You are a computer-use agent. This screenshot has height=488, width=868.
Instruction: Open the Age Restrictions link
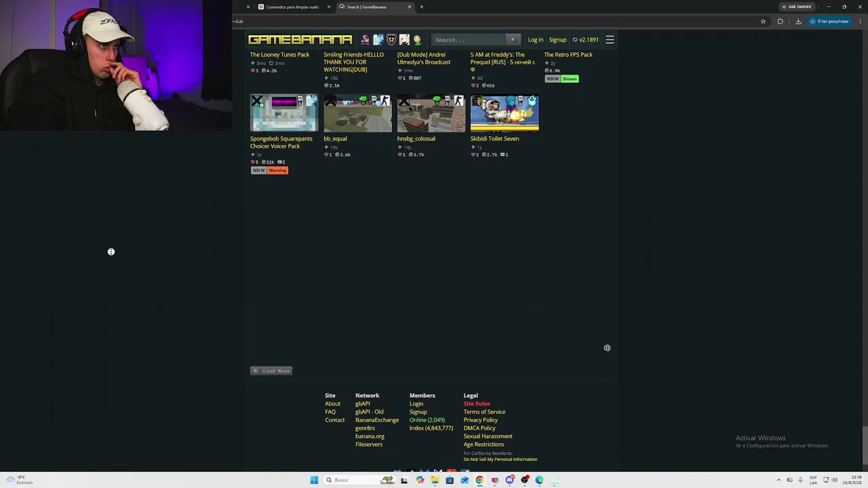pyautogui.click(x=484, y=445)
